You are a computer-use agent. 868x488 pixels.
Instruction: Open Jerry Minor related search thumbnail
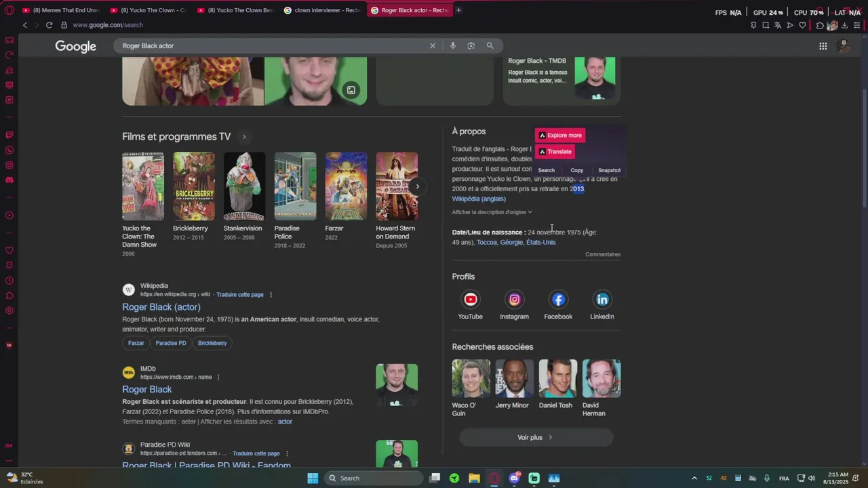click(514, 378)
